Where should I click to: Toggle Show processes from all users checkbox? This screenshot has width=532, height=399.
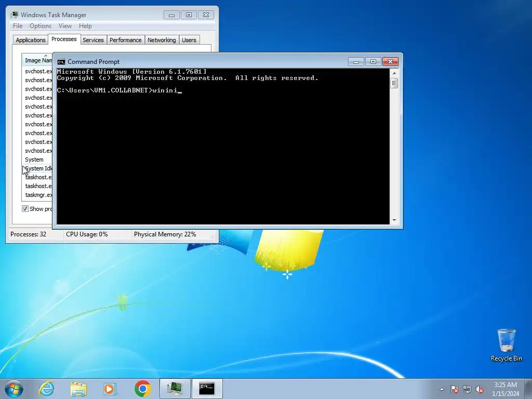(x=25, y=209)
